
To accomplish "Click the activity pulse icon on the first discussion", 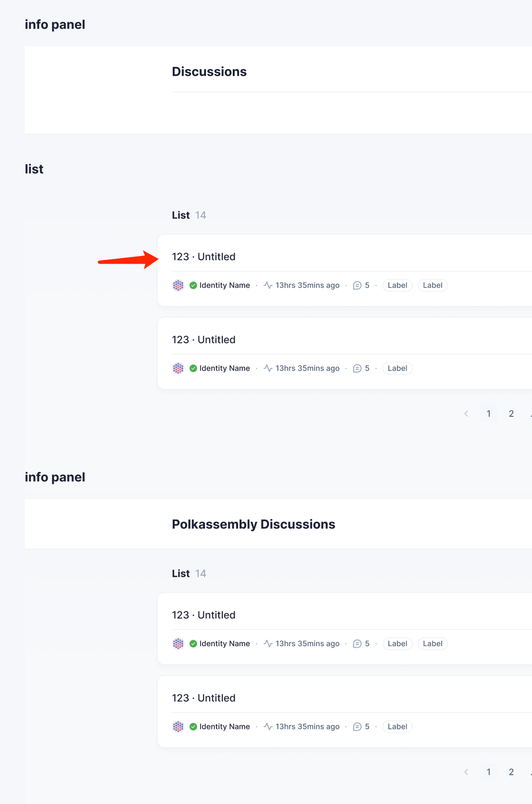I will click(267, 285).
